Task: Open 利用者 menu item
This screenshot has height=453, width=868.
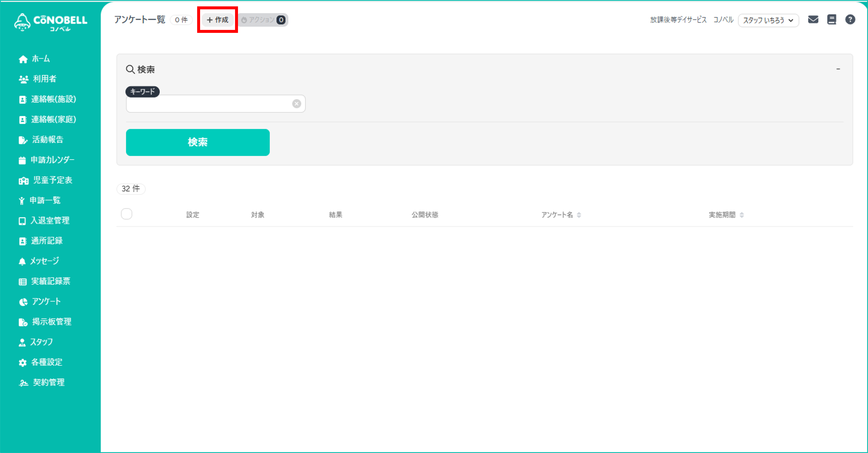Action: [44, 79]
